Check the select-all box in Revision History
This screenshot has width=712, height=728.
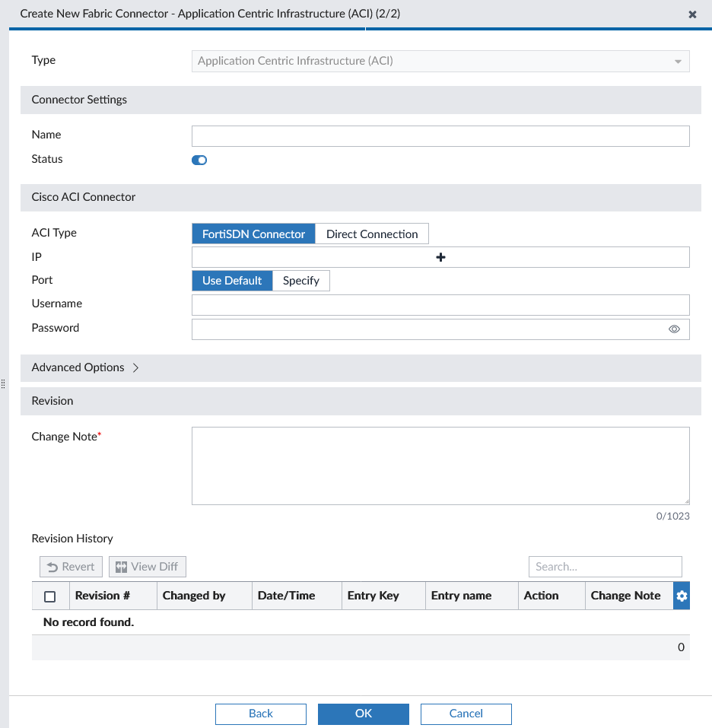tap(50, 596)
